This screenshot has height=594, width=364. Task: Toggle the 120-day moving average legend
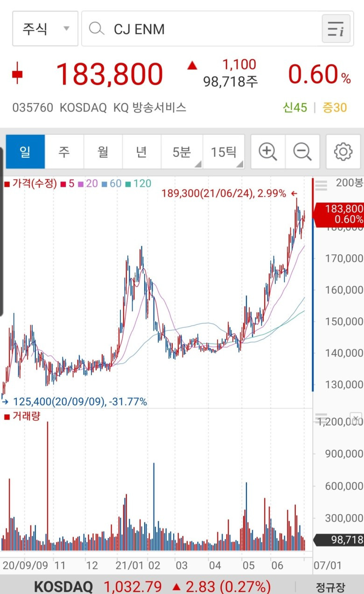[x=139, y=183]
